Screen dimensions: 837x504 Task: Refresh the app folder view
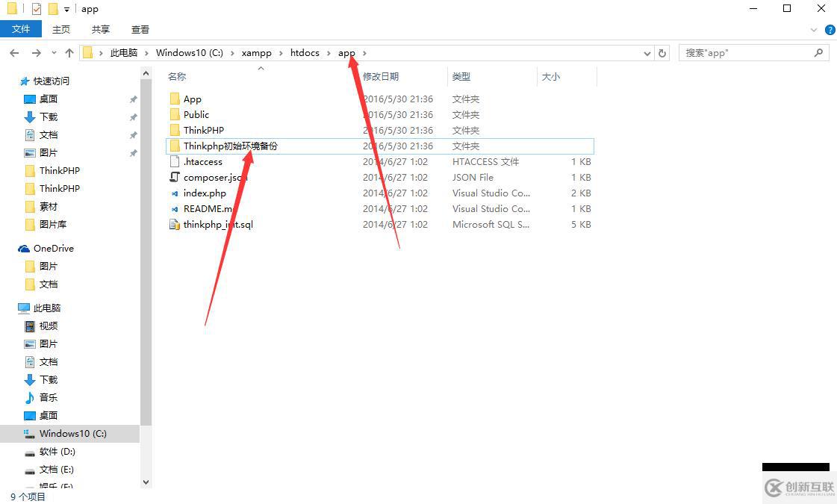coord(662,53)
